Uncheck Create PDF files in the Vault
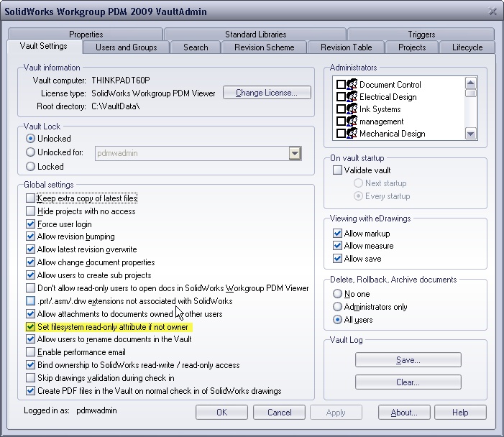Screen dimensions: 504x437 coord(30,391)
